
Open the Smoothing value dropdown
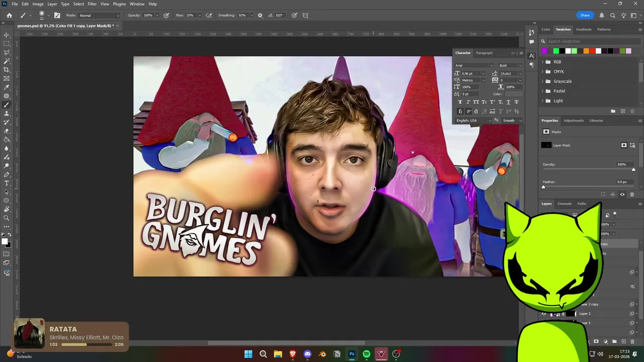(x=252, y=15)
